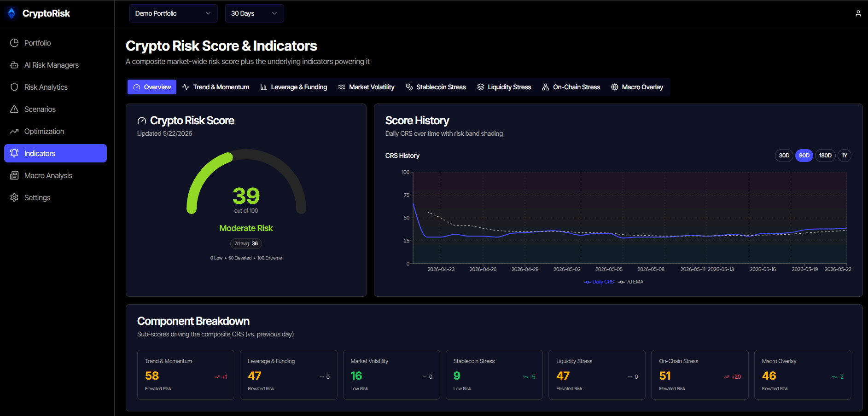Toggle the Daily CRS legend series
The image size is (868, 416).
[x=599, y=282]
